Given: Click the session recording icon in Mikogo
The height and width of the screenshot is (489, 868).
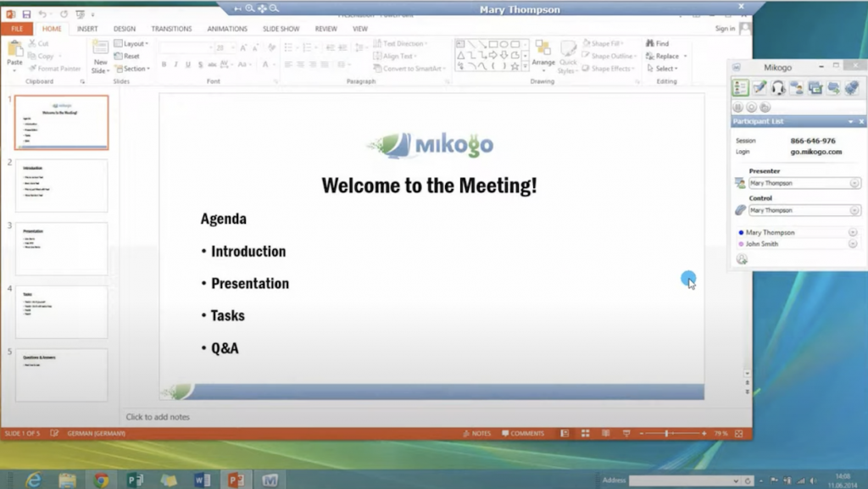Looking at the screenshot, I should [753, 107].
